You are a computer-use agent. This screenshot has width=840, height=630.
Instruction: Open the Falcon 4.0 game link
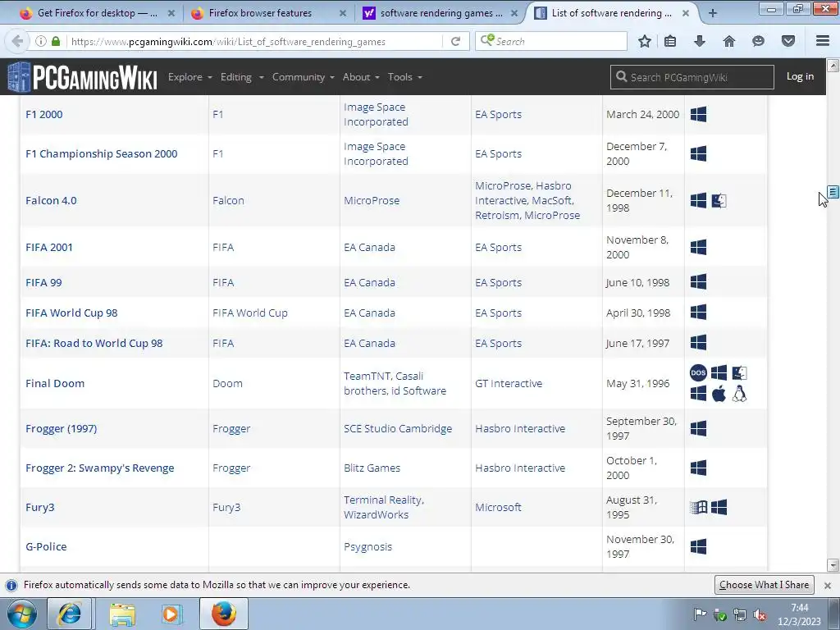click(51, 200)
